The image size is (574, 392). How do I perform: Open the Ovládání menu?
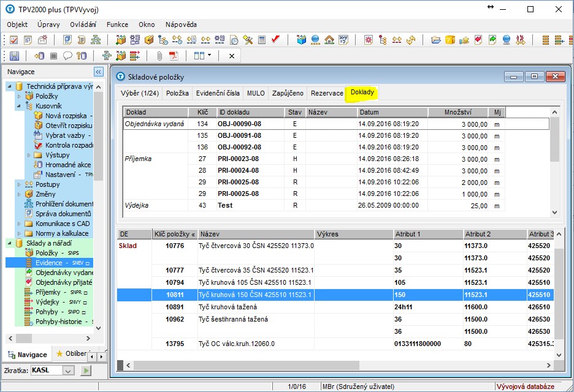(x=83, y=24)
